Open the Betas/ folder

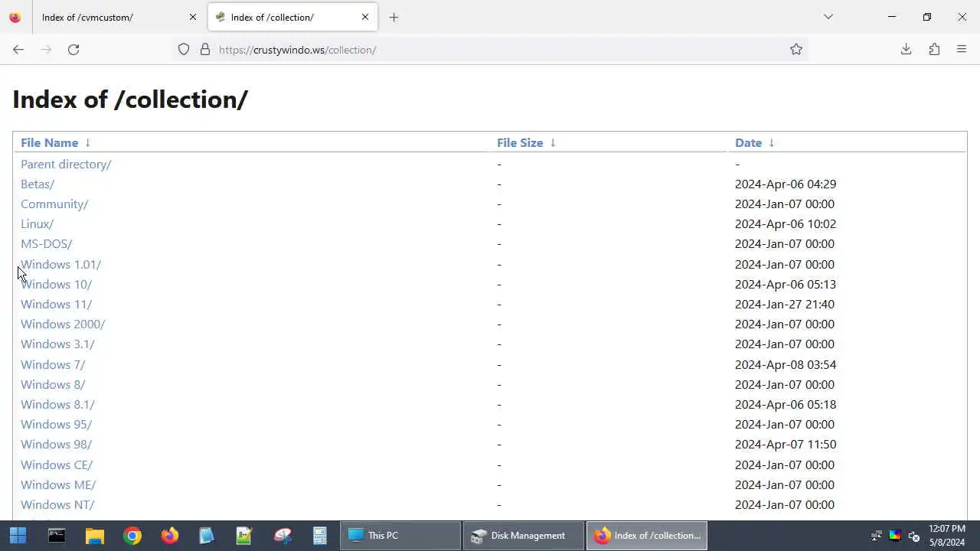[x=38, y=184]
